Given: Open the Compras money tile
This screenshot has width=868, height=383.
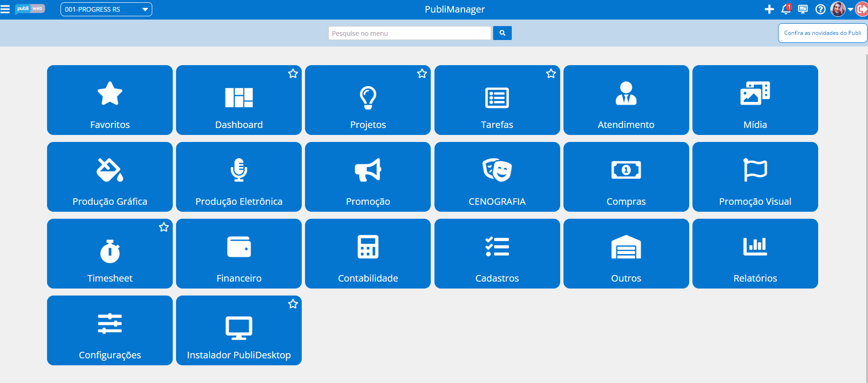Looking at the screenshot, I should 626,177.
